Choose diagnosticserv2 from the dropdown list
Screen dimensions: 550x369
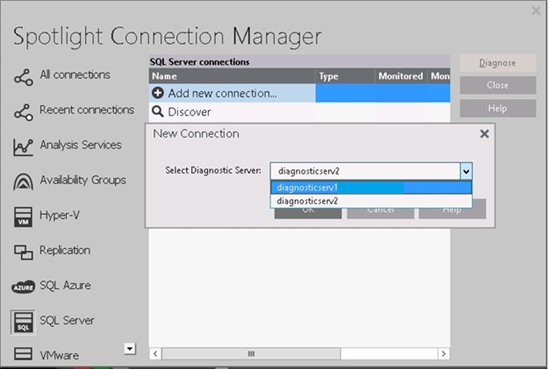[371, 201]
